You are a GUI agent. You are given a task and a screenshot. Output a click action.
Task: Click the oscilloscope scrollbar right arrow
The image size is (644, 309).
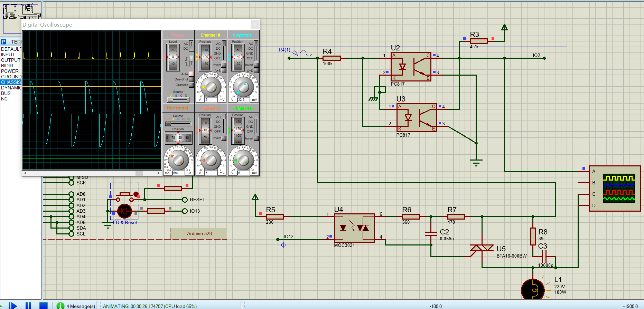158,173
